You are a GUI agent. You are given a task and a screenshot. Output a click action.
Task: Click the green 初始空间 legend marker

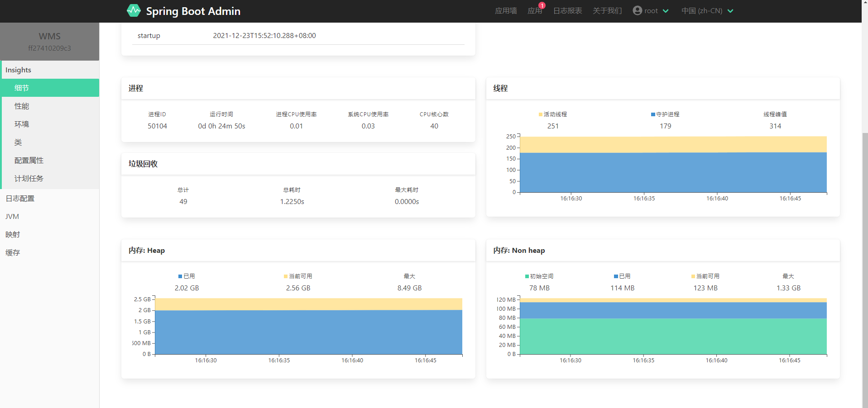(527, 276)
